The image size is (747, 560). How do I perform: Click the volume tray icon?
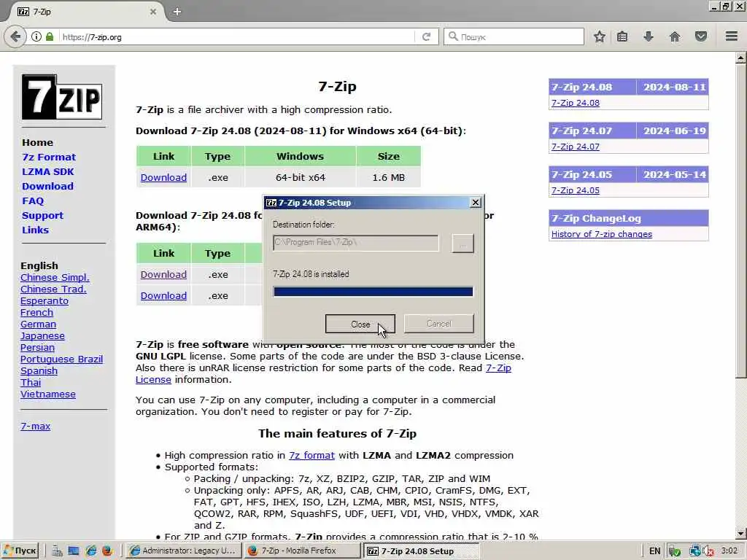(x=708, y=551)
